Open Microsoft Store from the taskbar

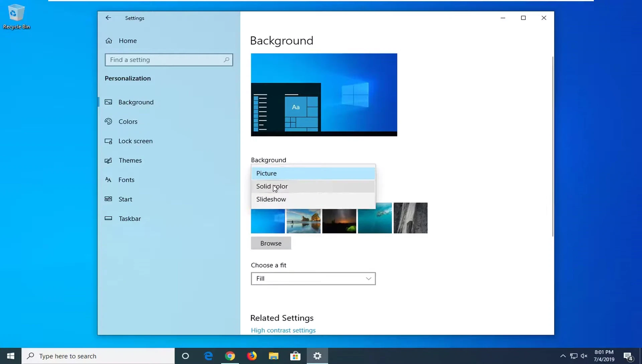(x=295, y=356)
